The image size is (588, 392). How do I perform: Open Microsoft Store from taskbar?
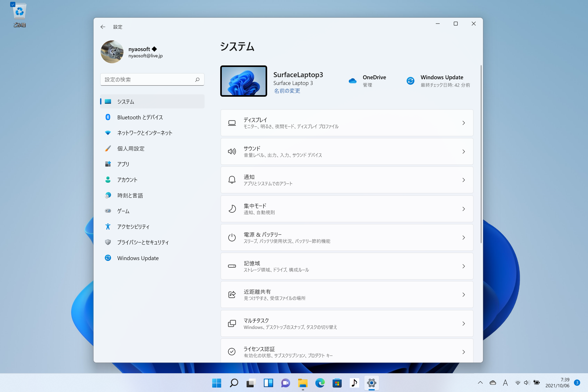coord(337,383)
